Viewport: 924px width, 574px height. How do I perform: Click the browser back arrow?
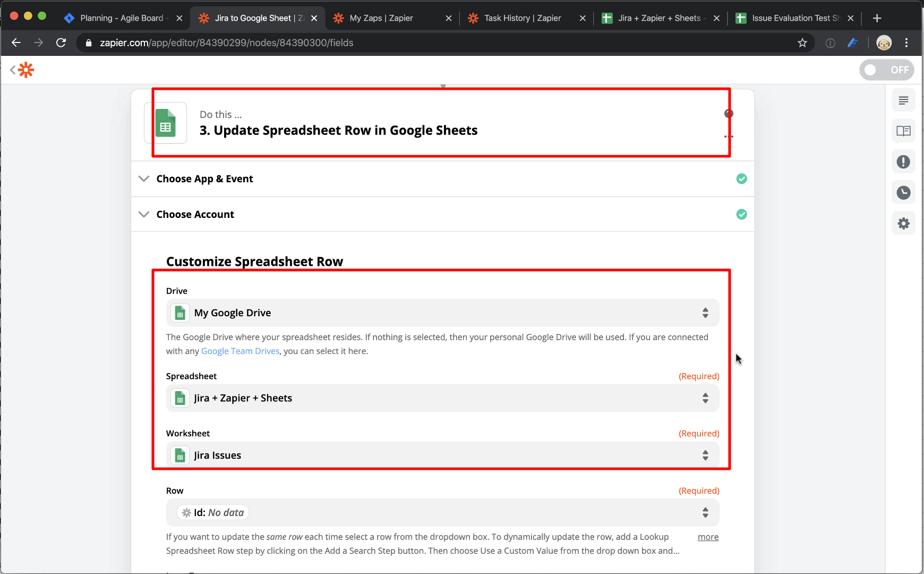[16, 43]
